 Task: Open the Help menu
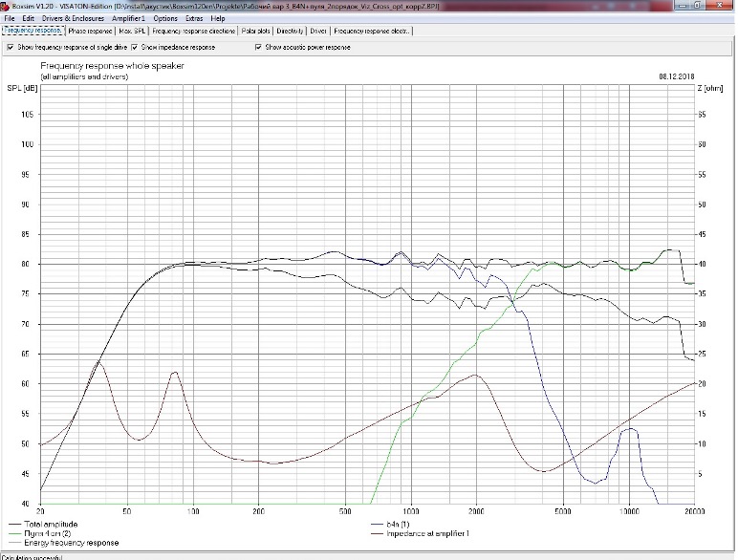(219, 18)
